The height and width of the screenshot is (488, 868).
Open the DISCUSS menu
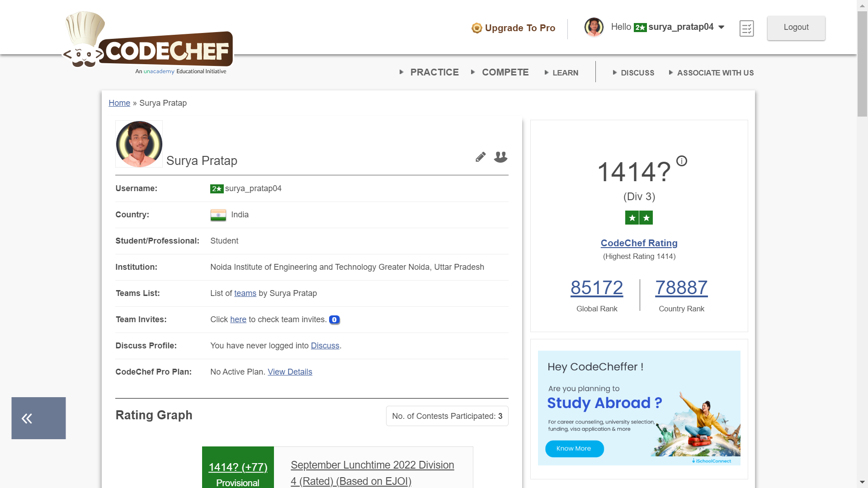tap(637, 73)
